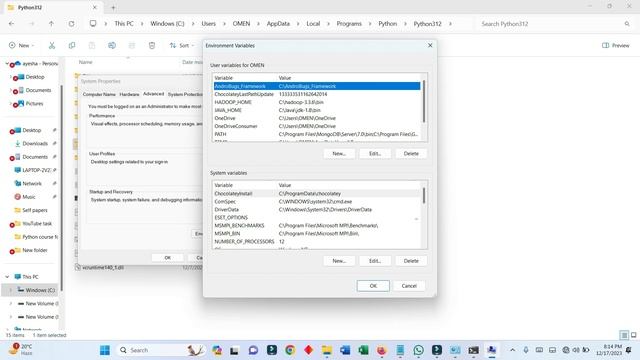Switch to large icons view layout icon
Image resolution: width=640 pixels, height=360 pixels.
633,335
